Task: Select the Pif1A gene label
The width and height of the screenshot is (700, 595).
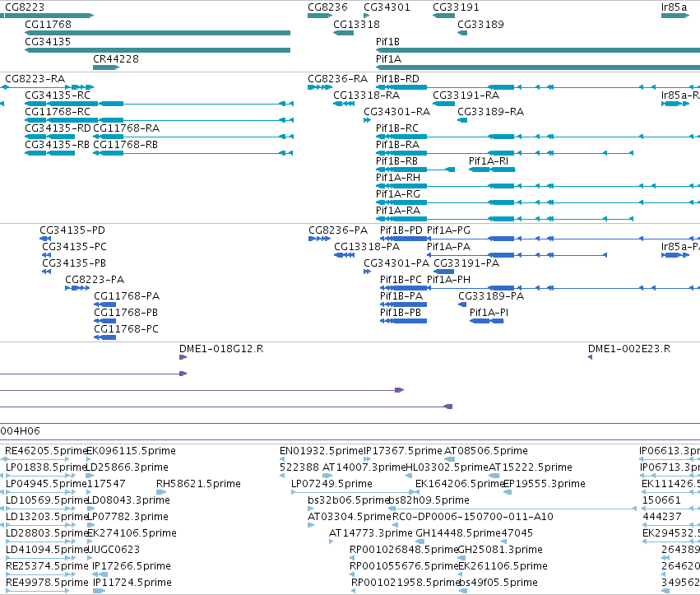Action: click(x=388, y=59)
